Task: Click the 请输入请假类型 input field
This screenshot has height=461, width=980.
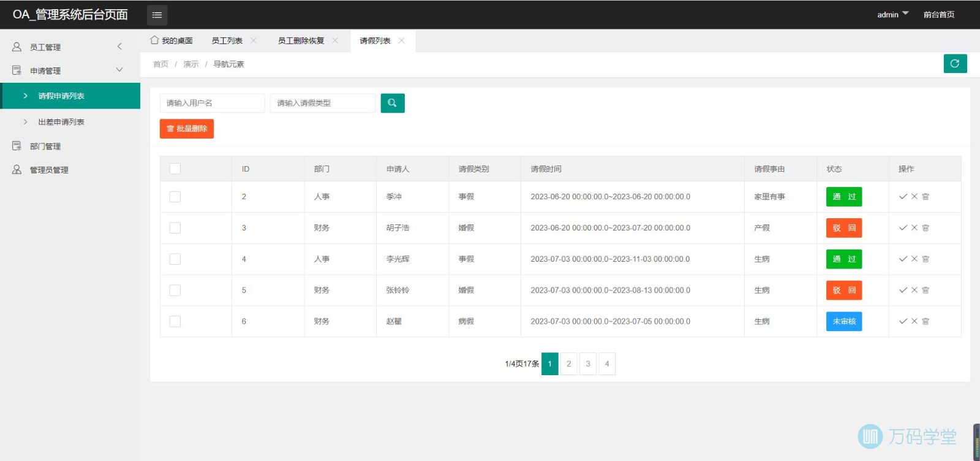Action: point(323,103)
